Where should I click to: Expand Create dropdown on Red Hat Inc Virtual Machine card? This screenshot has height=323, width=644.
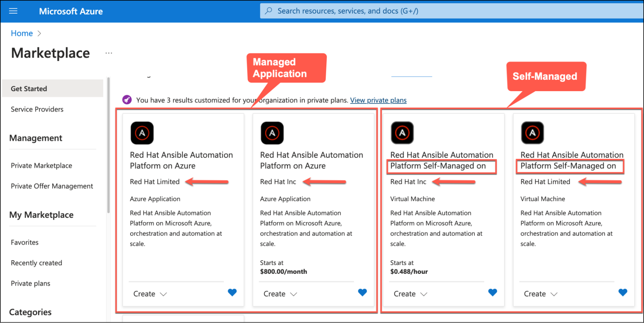coord(410,294)
